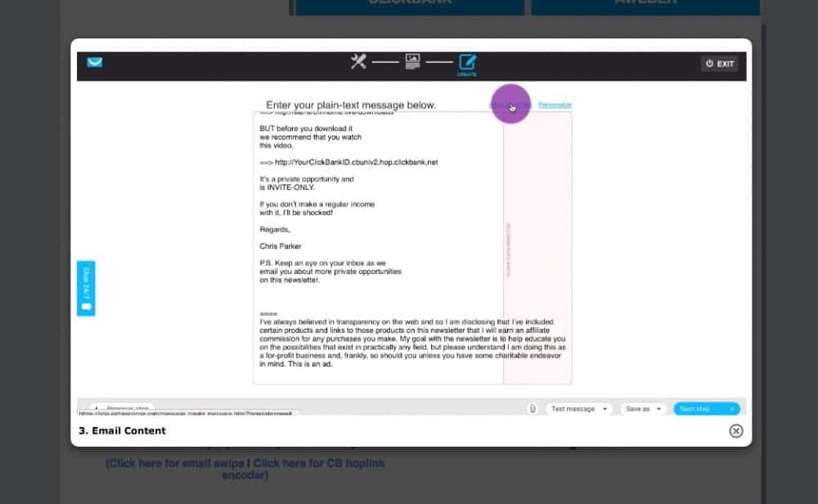Viewport: 818px width, 504px height.
Task: Click the 'P.S. Keep an eye on your inbox' line
Action: [x=322, y=263]
